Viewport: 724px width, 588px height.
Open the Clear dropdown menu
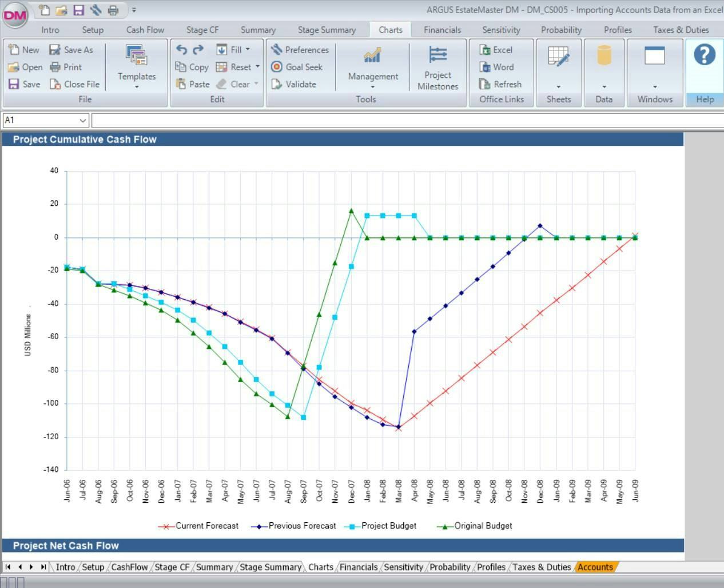[x=255, y=84]
